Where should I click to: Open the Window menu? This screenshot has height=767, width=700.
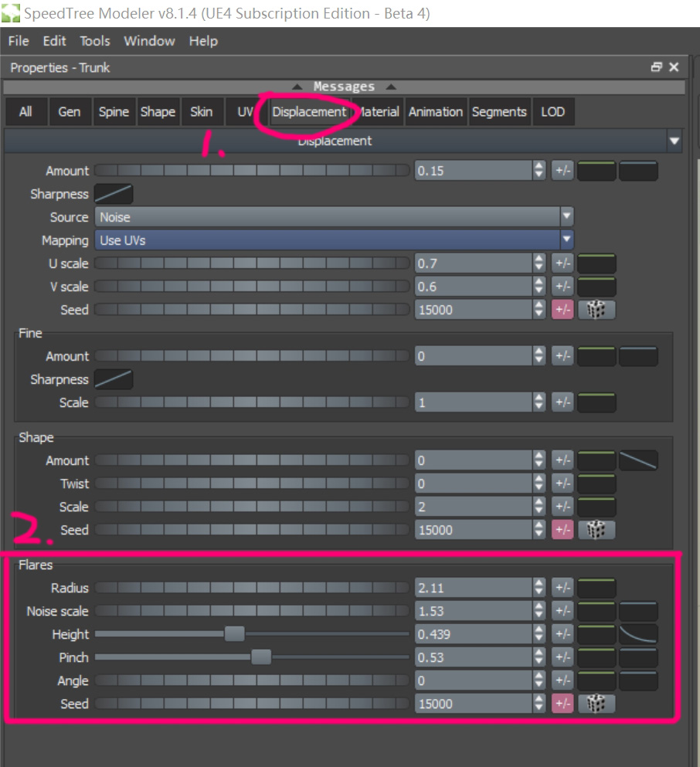click(x=149, y=41)
